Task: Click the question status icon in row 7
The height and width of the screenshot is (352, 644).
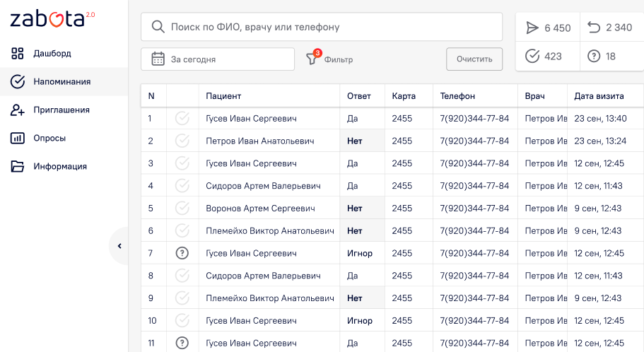Action: pyautogui.click(x=182, y=253)
